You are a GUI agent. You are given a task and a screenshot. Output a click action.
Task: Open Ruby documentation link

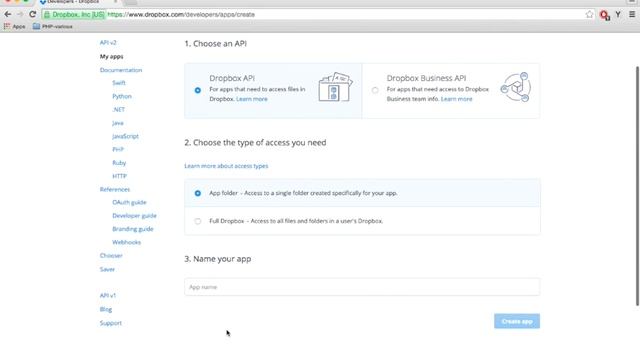click(x=119, y=162)
